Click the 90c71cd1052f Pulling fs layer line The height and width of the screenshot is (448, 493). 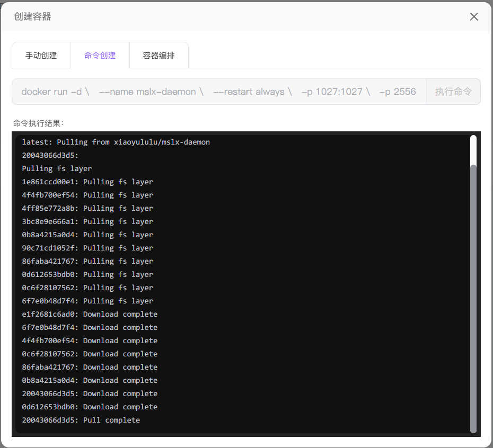click(x=87, y=248)
